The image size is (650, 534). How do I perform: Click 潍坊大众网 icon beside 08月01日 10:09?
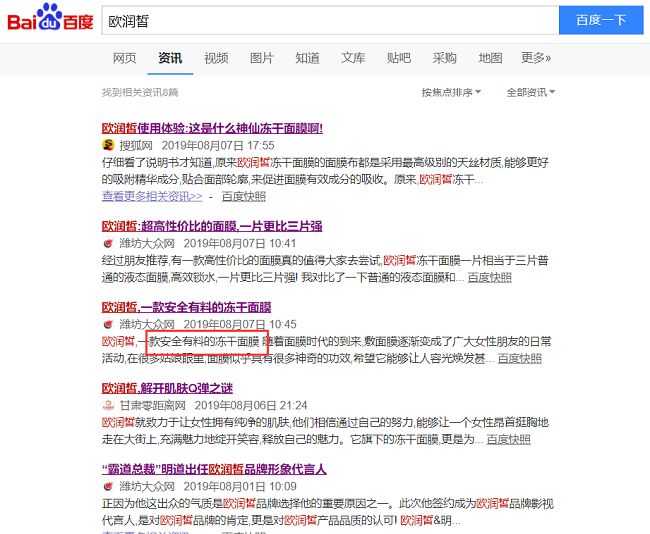point(108,486)
